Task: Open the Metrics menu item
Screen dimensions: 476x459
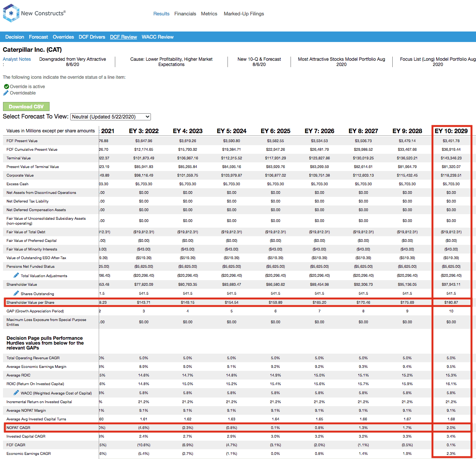Action: click(x=209, y=14)
